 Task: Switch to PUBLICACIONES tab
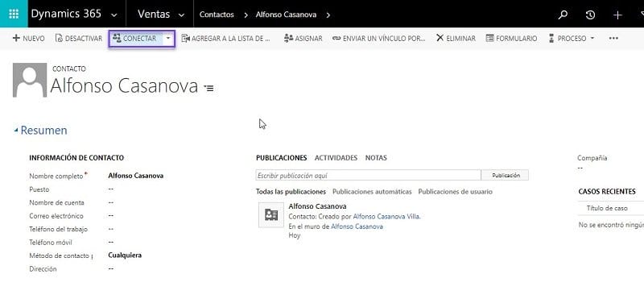pos(281,158)
